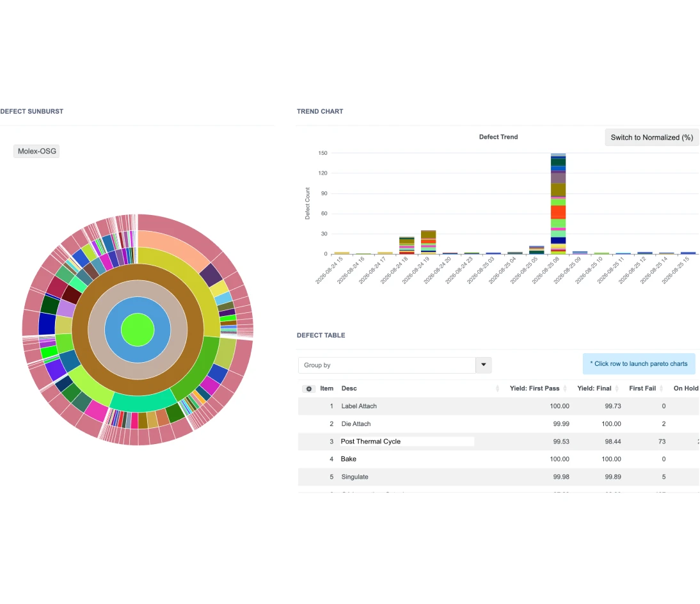Image resolution: width=700 pixels, height=604 pixels.
Task: Click the x-axis label 2026-08-25 15
Action: [676, 270]
